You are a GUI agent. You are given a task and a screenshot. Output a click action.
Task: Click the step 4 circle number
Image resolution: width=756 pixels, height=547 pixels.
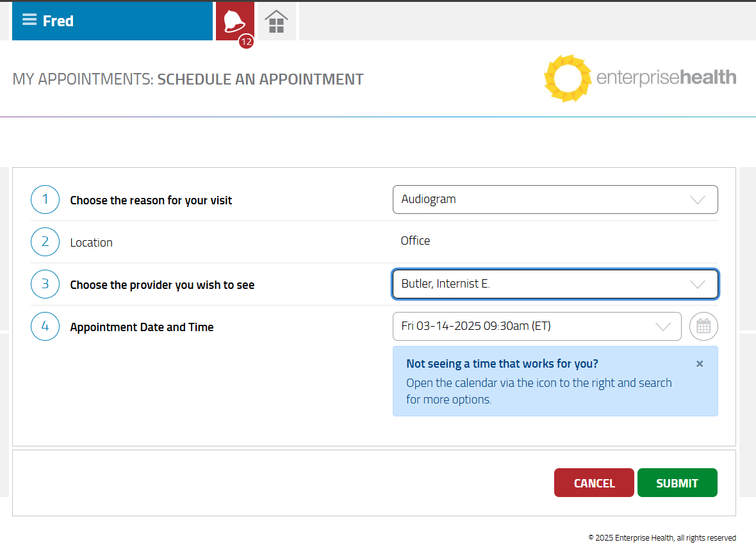click(x=45, y=327)
